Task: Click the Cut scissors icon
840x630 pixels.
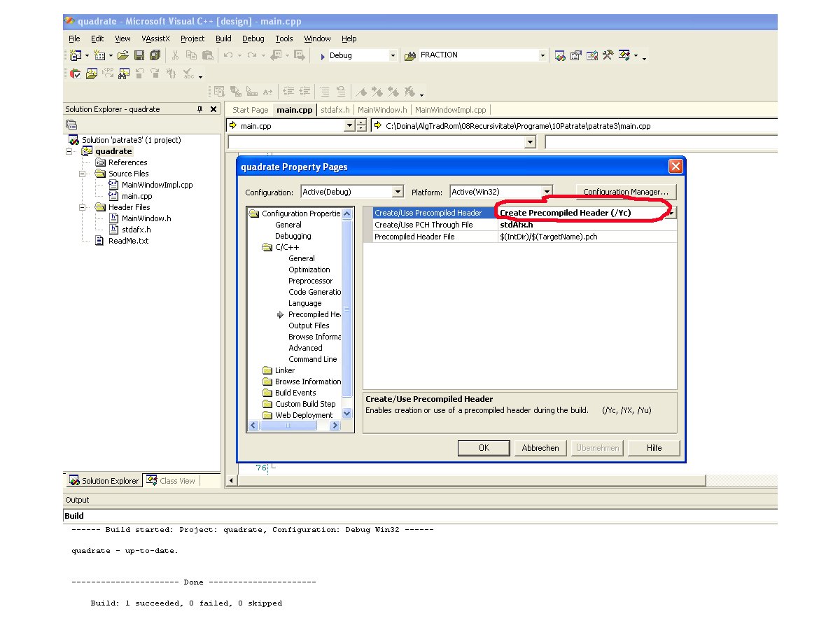Action: coord(175,55)
